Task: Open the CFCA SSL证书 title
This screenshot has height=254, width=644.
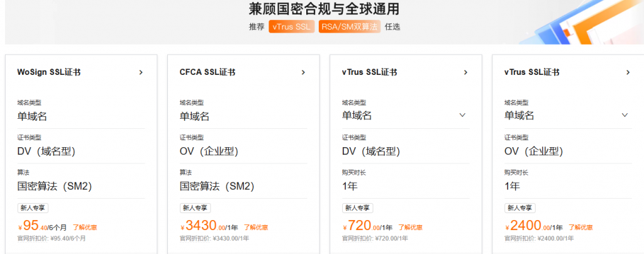Action: click(x=208, y=72)
